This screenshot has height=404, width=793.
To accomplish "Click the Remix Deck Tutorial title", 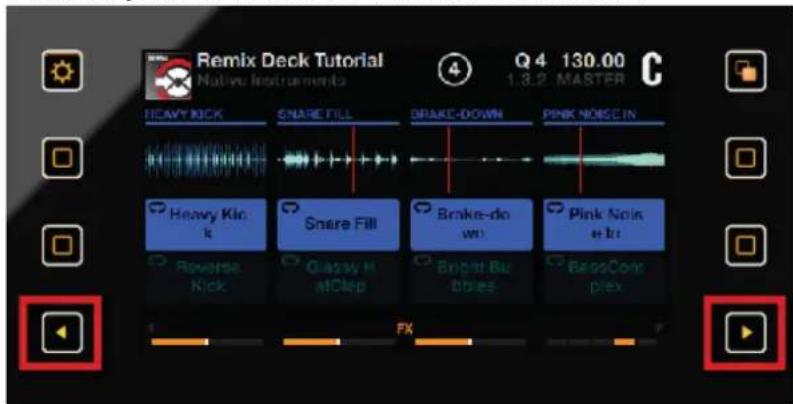I will pyautogui.click(x=290, y=61).
